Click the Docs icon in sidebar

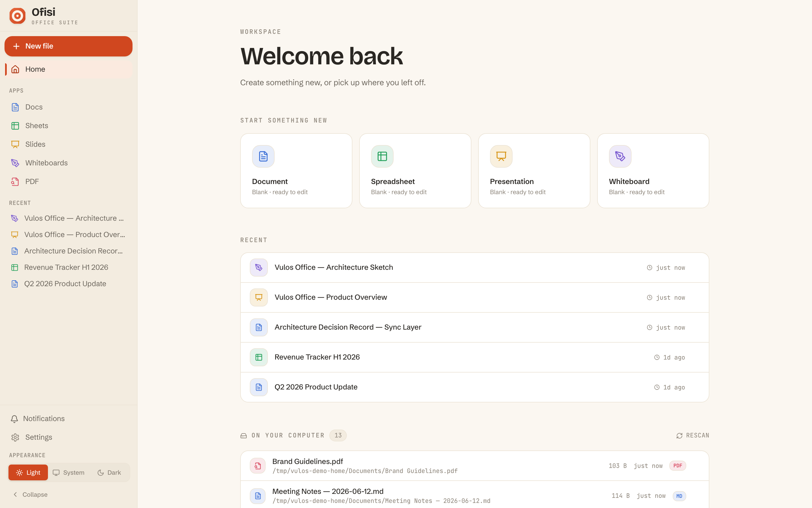point(15,107)
